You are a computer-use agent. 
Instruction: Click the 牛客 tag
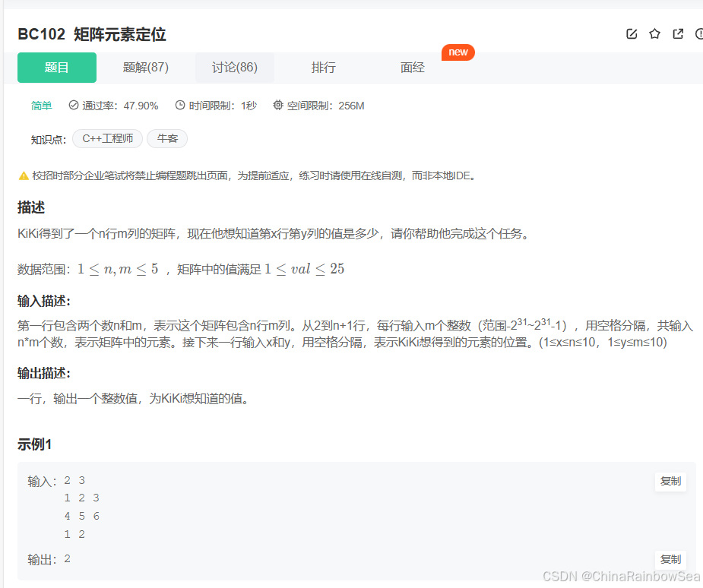click(167, 138)
